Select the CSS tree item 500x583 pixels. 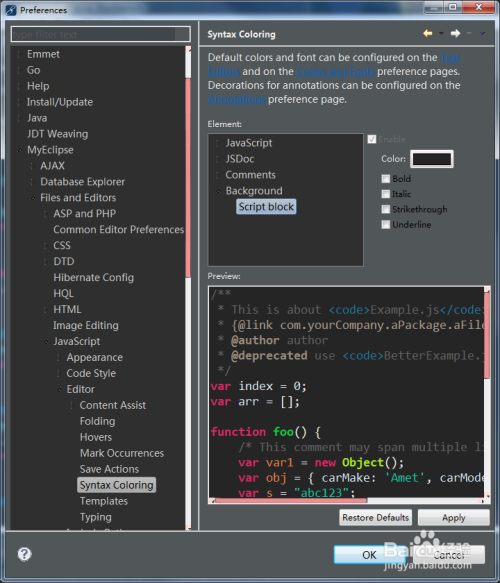coord(62,246)
